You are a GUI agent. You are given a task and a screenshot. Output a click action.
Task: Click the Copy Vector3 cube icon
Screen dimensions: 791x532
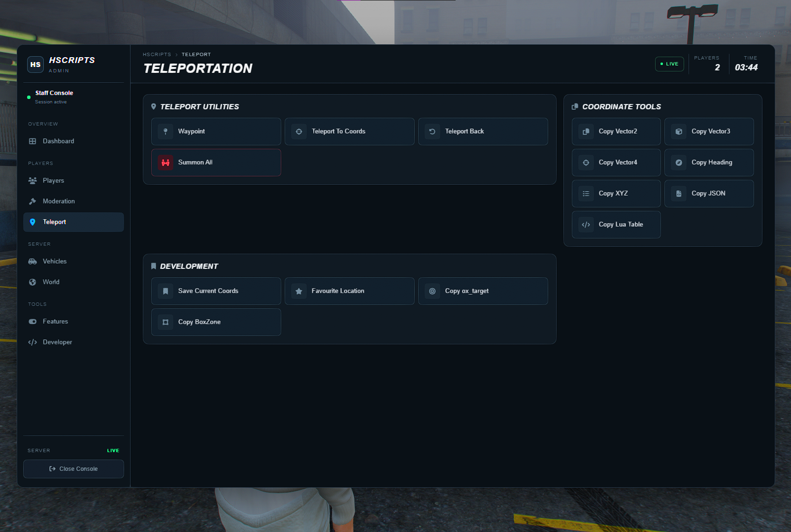[679, 132]
